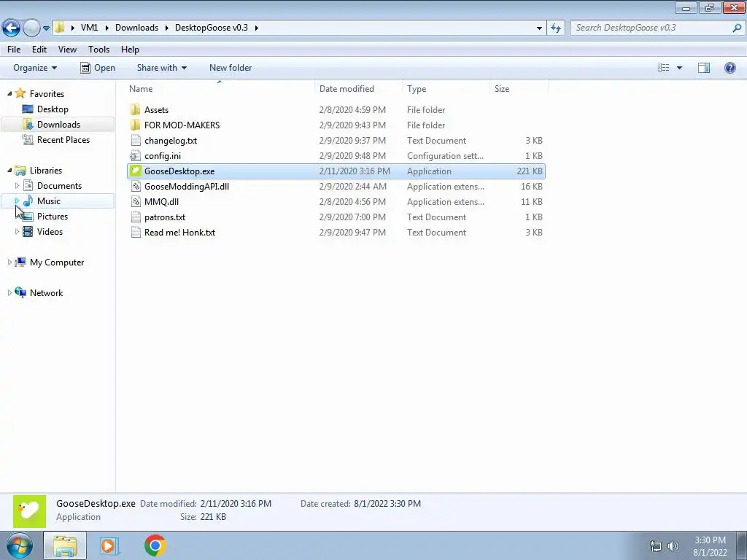Launch Google Chrome from taskbar
747x560 pixels.
coord(155,545)
